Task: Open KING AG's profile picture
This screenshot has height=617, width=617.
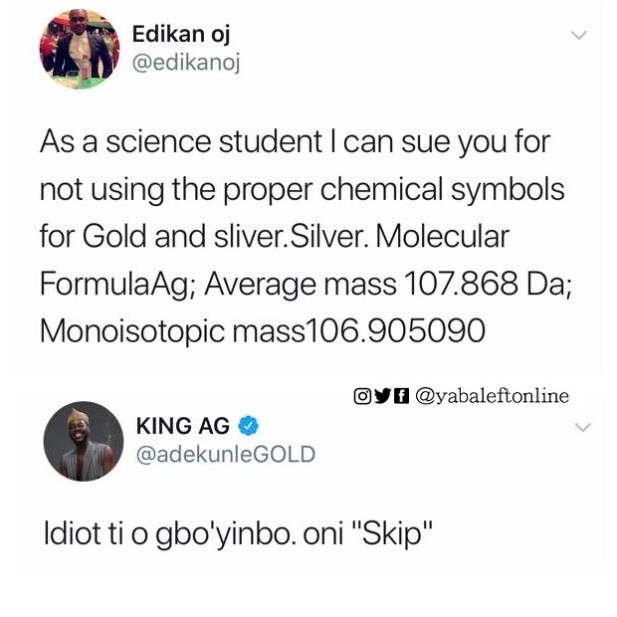Action: (x=83, y=442)
